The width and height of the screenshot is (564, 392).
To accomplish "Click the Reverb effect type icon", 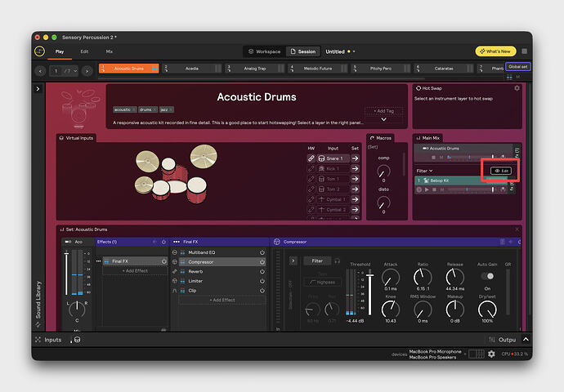I will pyautogui.click(x=175, y=272).
